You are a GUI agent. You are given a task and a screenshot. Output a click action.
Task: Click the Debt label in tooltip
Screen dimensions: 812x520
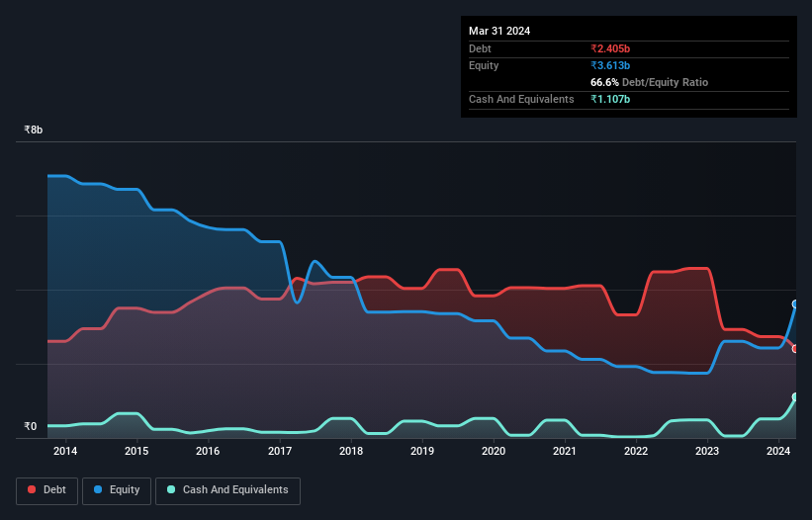[x=480, y=48]
